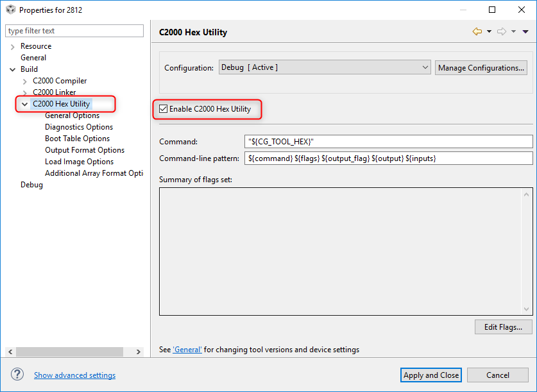Expand the Resource tree node
The image size is (537, 392).
pyautogui.click(x=12, y=46)
